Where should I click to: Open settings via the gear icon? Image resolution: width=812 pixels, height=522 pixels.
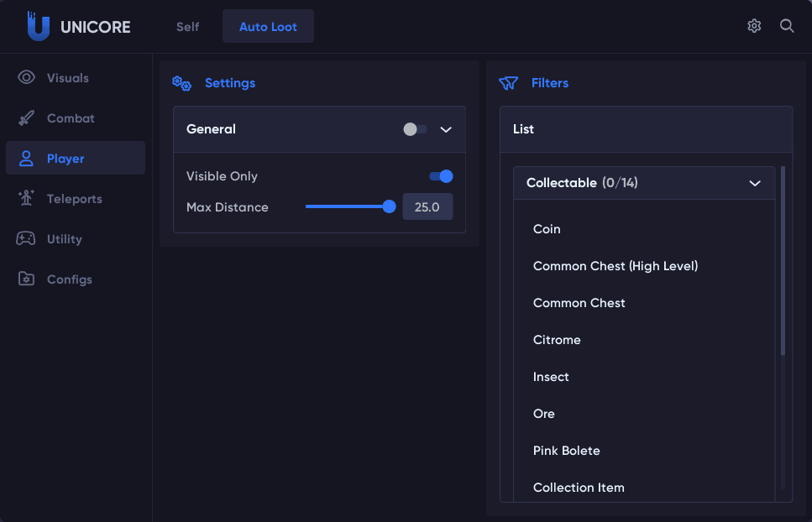click(754, 26)
